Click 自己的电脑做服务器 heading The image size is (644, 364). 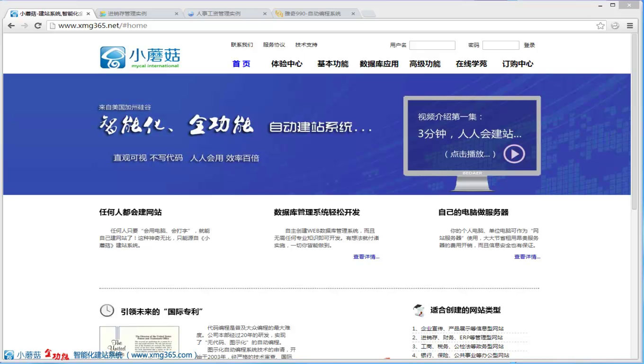click(474, 212)
